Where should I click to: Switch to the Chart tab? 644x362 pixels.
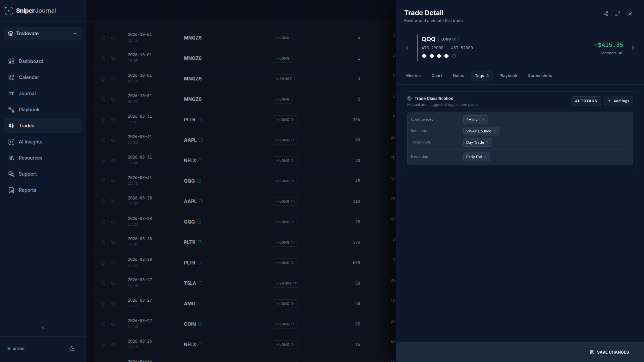pyautogui.click(x=437, y=76)
